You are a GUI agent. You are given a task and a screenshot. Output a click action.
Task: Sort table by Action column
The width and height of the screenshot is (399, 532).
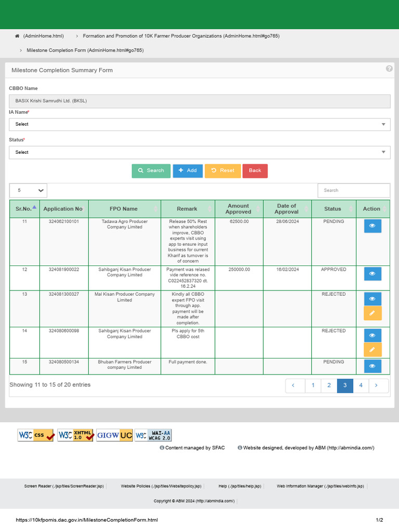pyautogui.click(x=373, y=209)
